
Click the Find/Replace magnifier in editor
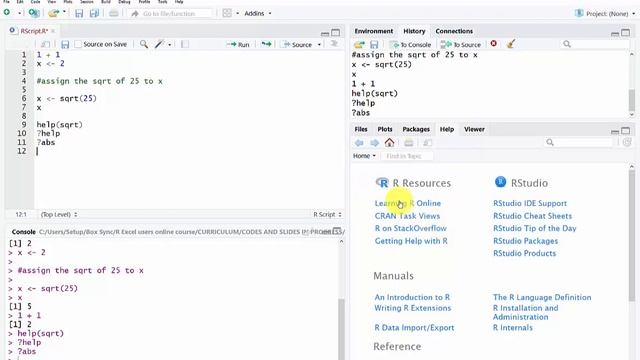(x=144, y=44)
